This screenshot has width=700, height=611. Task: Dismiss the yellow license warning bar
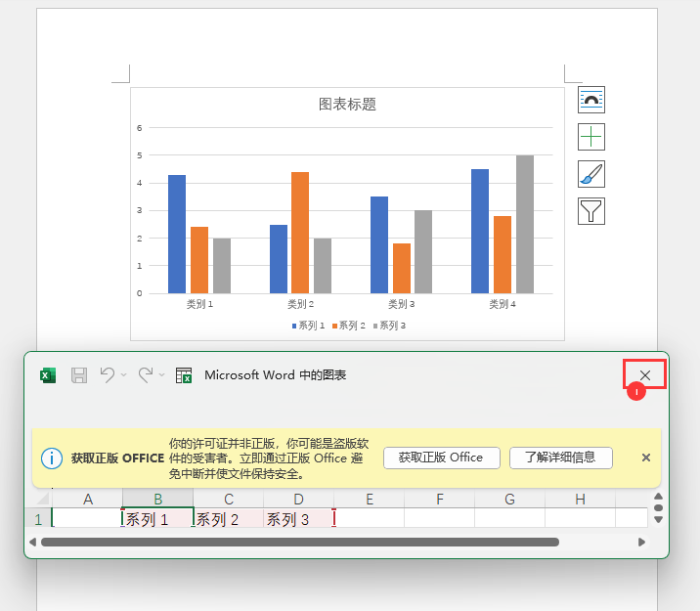click(x=646, y=458)
